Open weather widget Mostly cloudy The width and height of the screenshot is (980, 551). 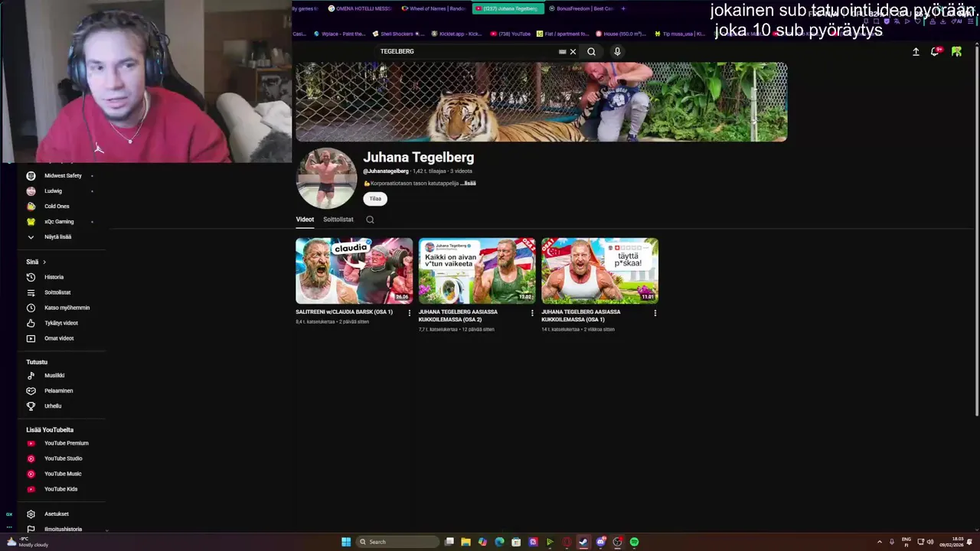click(x=26, y=542)
